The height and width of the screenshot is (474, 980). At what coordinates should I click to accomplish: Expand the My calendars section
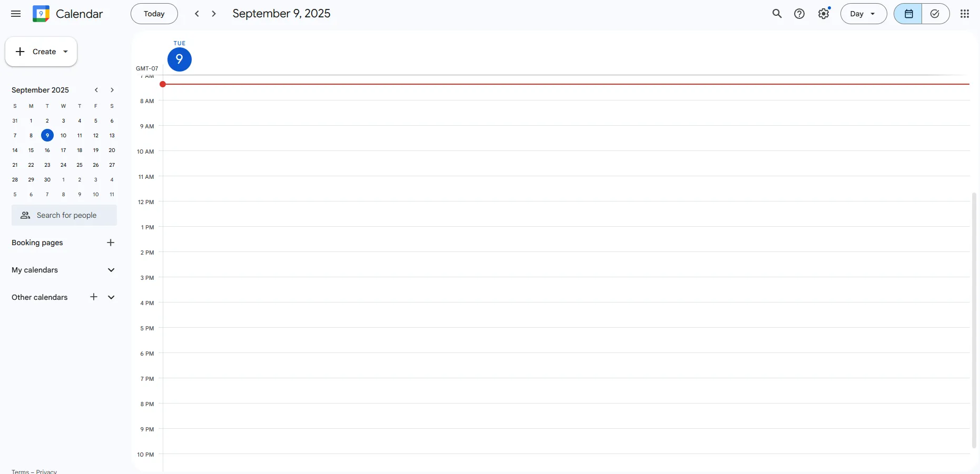[111, 270]
